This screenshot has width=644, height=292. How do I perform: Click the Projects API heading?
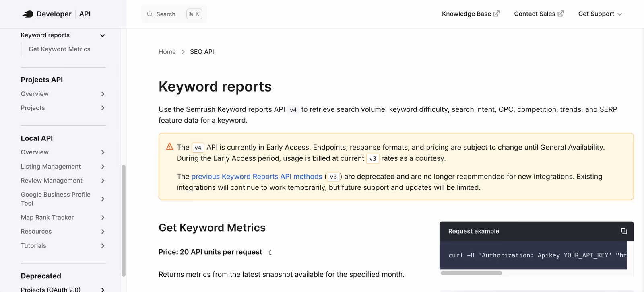(42, 80)
